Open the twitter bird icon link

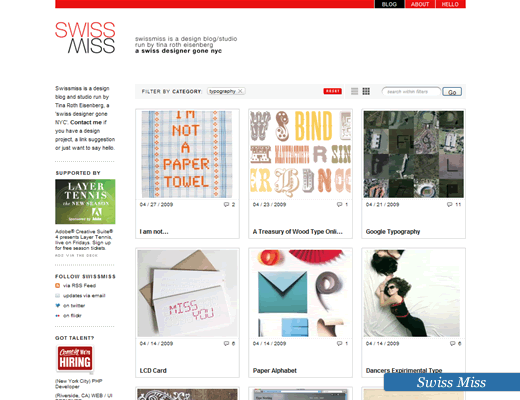tap(58, 305)
